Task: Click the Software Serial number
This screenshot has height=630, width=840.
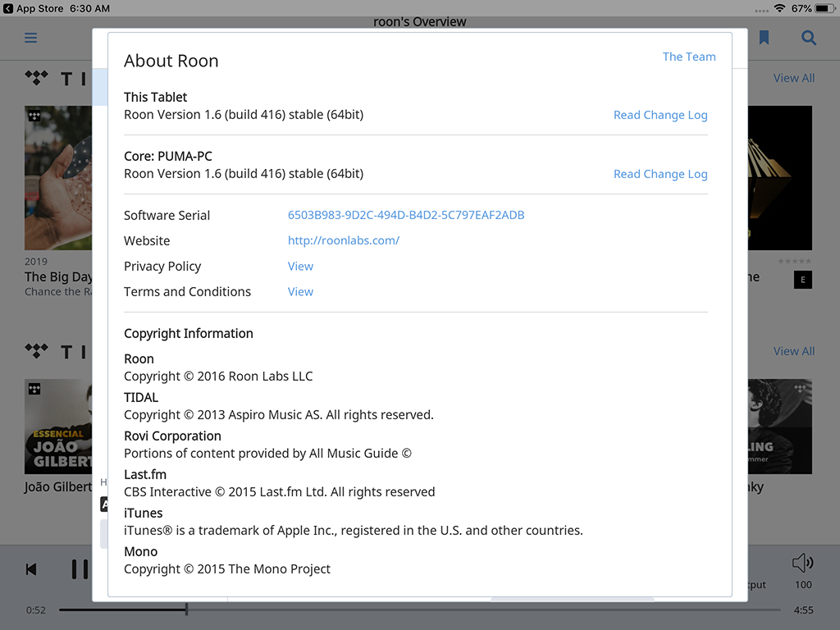Action: coord(406,215)
